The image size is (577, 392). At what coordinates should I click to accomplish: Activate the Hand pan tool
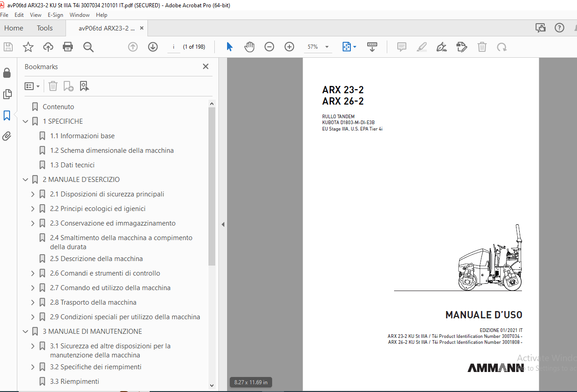coord(249,47)
